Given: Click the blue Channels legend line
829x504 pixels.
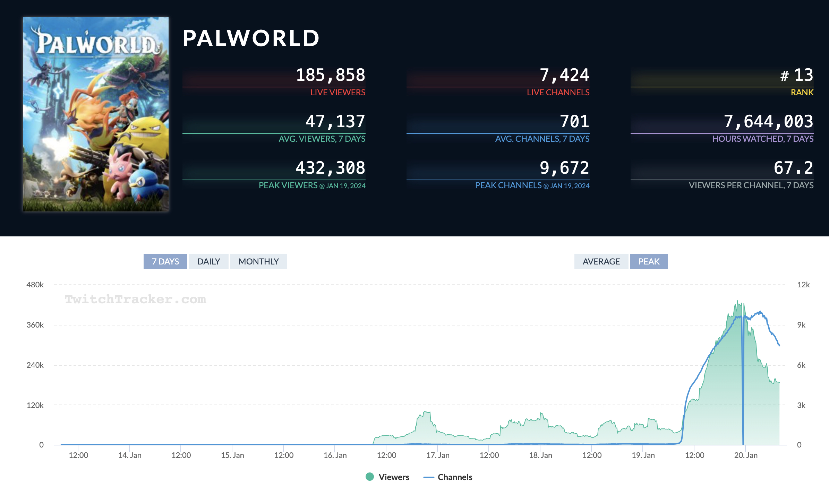Looking at the screenshot, I should pyautogui.click(x=429, y=477).
